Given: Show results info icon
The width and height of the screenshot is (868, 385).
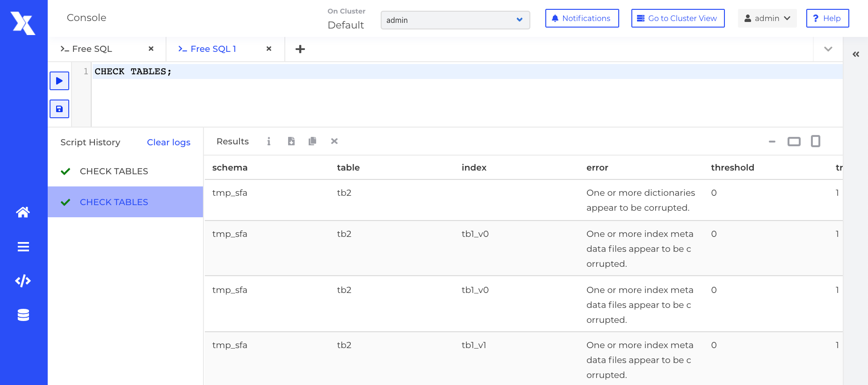Looking at the screenshot, I should pyautogui.click(x=268, y=141).
